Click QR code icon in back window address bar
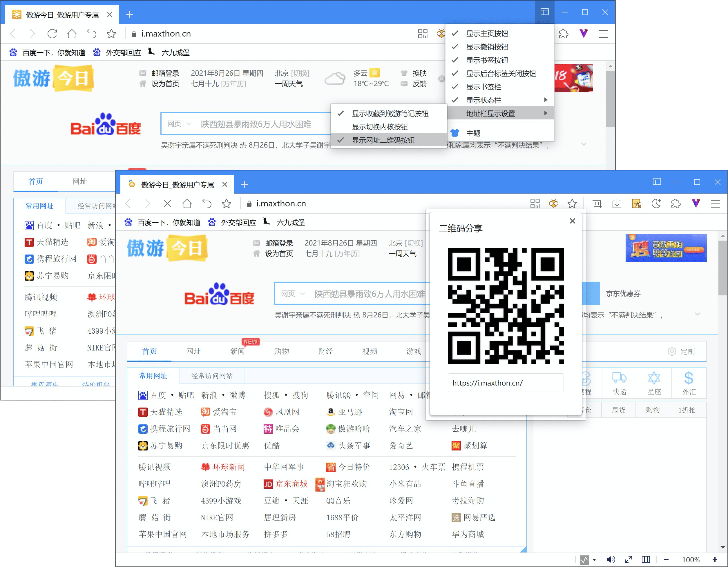The width and height of the screenshot is (728, 567). click(x=422, y=34)
